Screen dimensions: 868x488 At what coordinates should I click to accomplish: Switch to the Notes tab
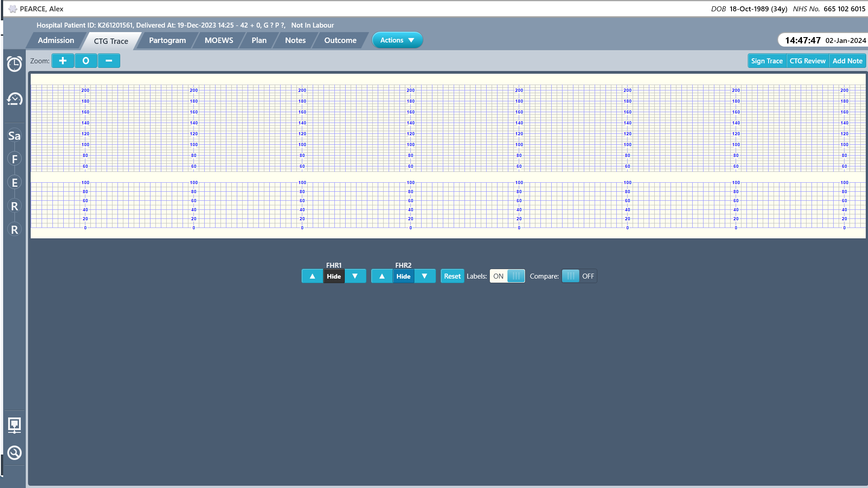(x=296, y=40)
